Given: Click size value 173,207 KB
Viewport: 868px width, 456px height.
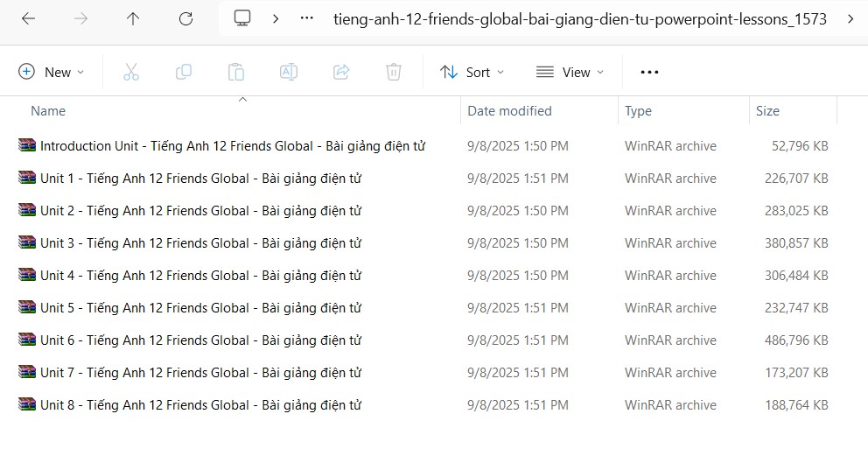Looking at the screenshot, I should [x=796, y=373].
